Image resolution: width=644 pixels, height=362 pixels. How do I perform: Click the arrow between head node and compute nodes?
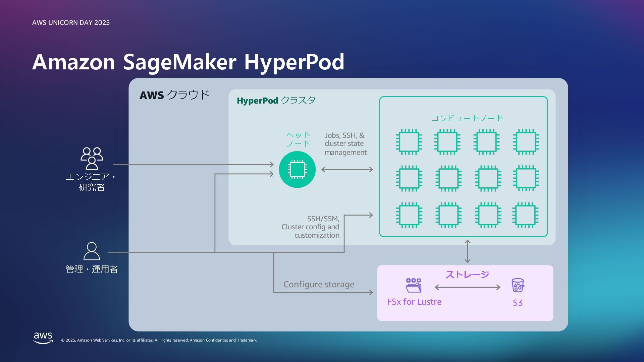point(347,170)
